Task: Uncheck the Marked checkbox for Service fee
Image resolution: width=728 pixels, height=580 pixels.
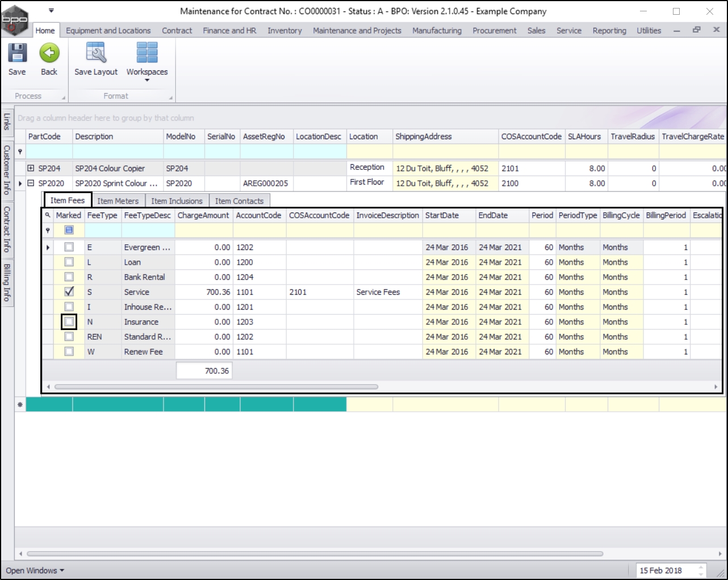Action: pos(69,292)
